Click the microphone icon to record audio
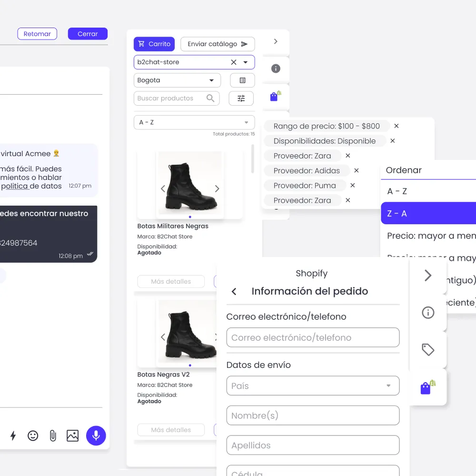This screenshot has width=476, height=476. coord(96,436)
